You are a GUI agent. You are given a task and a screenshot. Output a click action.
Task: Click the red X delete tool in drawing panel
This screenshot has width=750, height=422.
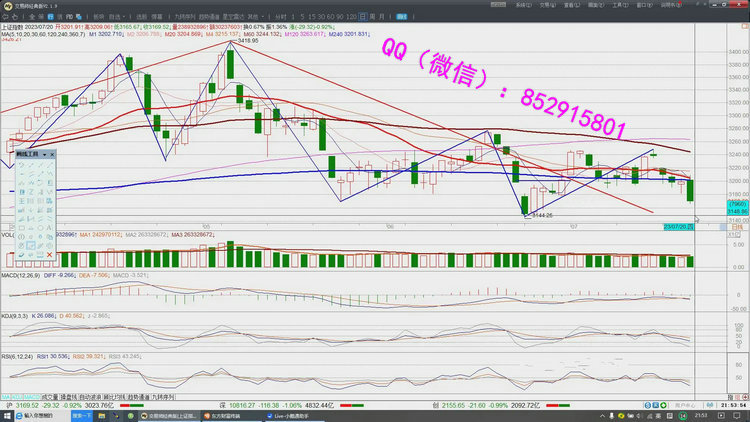(49, 256)
